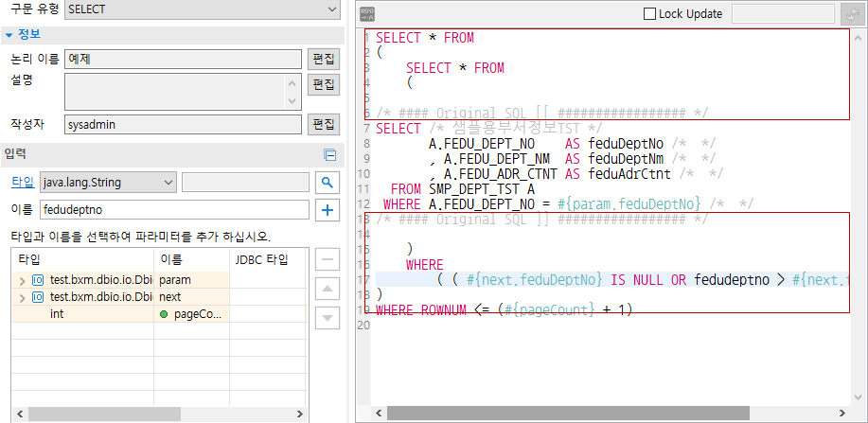Click the magnifier search type icon
868x423 pixels.
point(328,182)
